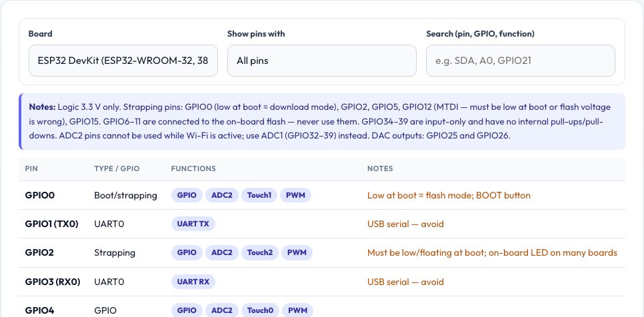Open the 'Show pins with' dropdown

pyautogui.click(x=322, y=61)
